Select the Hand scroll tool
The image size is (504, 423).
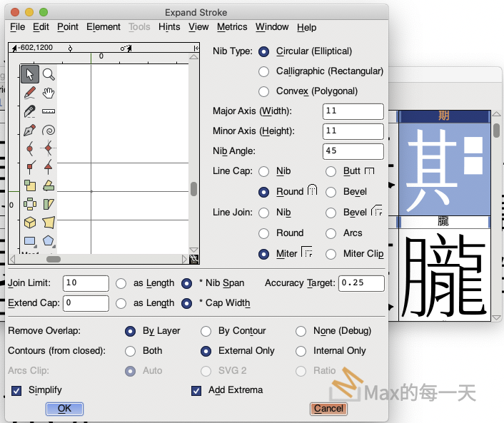(x=49, y=93)
